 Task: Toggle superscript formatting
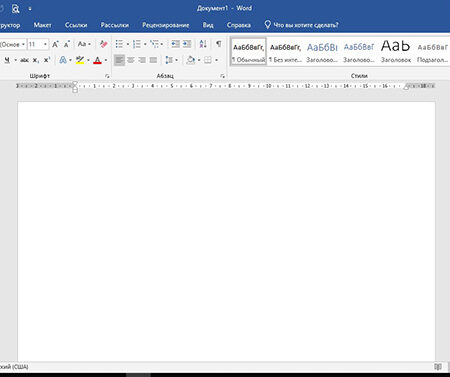click(47, 60)
